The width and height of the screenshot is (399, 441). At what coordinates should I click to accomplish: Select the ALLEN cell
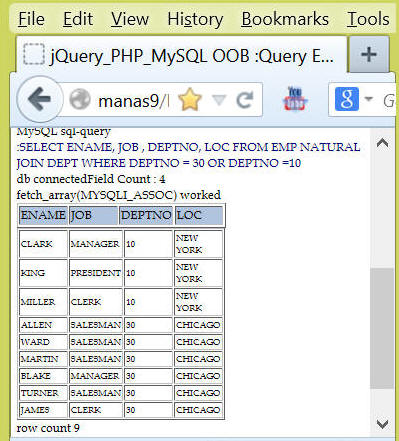(43, 325)
